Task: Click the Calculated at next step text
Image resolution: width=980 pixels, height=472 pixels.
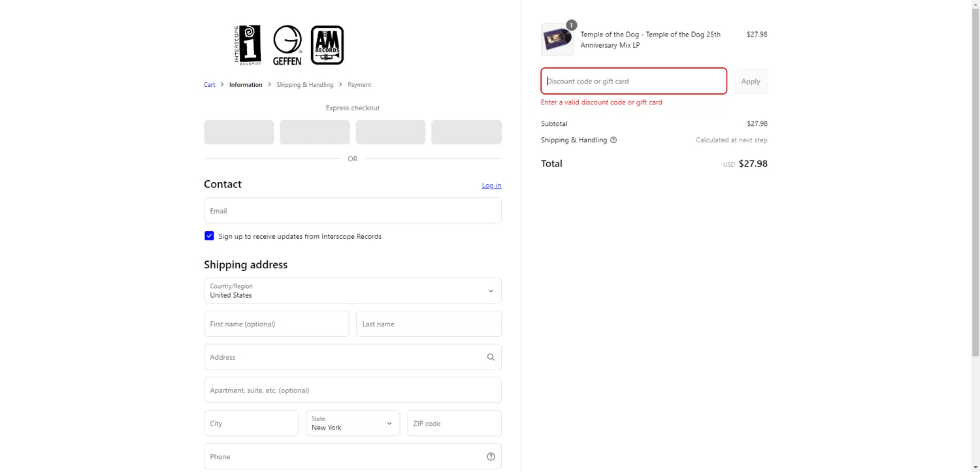Action: click(x=732, y=140)
